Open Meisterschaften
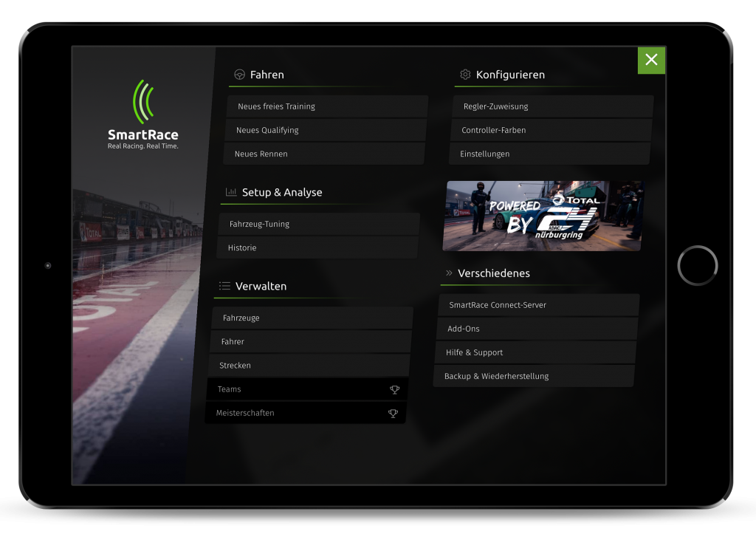This screenshot has width=756, height=537. [x=306, y=413]
